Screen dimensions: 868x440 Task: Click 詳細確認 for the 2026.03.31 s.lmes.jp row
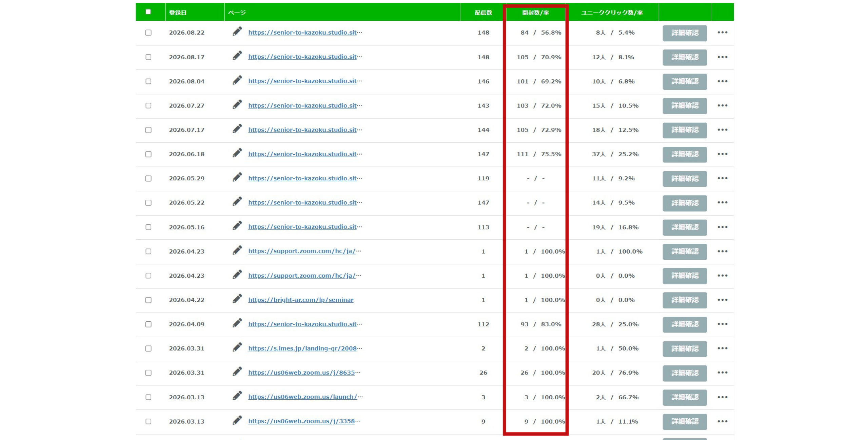(x=685, y=349)
